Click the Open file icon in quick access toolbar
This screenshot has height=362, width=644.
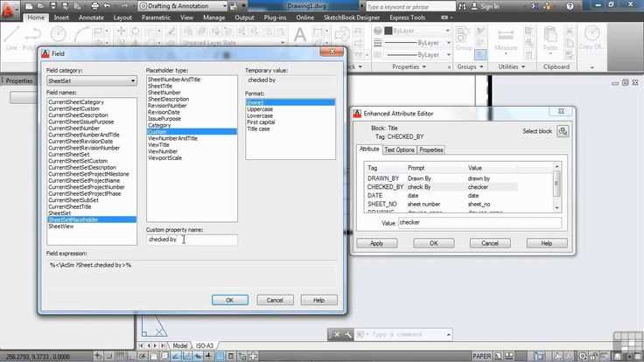point(40,6)
